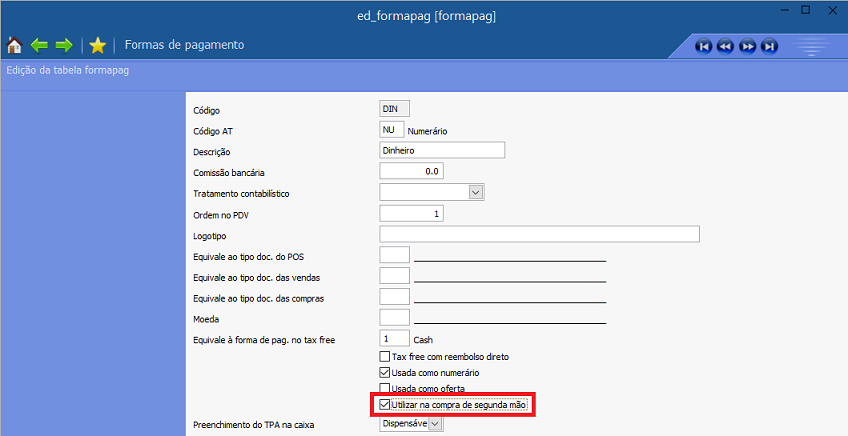
Task: Untick Utilizar na compra de segunda mão
Action: (x=385, y=405)
